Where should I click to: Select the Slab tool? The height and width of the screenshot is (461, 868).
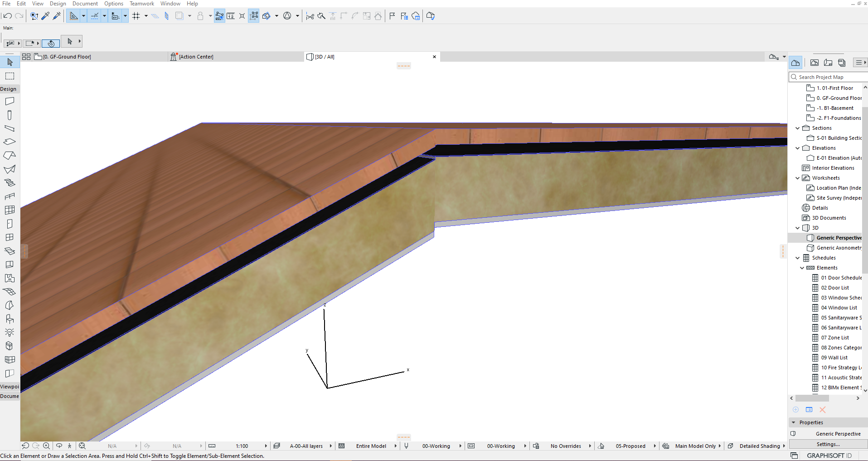click(x=10, y=142)
